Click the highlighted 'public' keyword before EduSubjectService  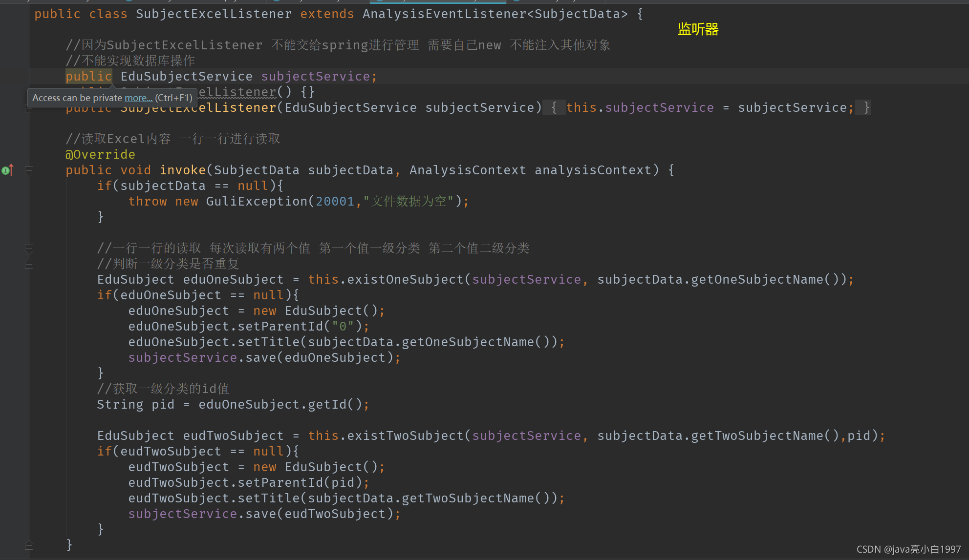click(88, 76)
